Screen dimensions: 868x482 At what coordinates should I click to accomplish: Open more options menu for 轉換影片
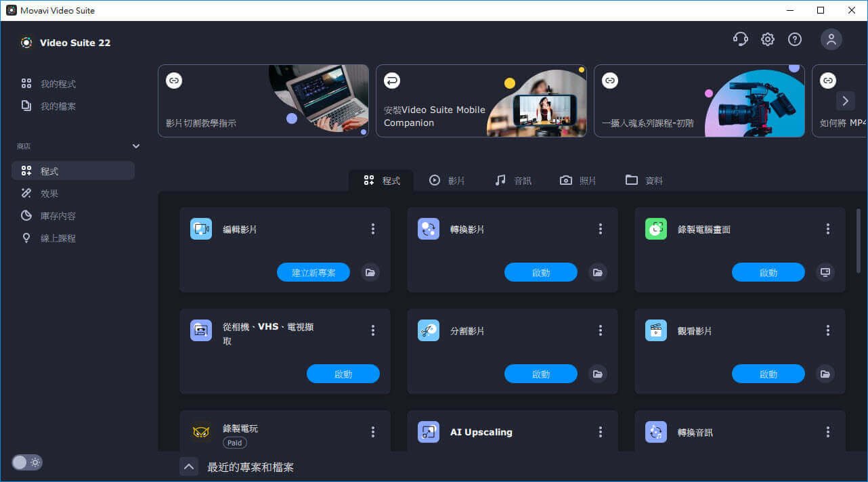point(601,229)
